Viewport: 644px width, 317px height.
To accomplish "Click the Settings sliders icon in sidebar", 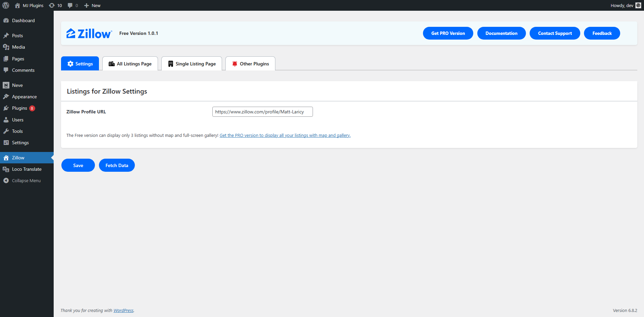I will 6,143.
